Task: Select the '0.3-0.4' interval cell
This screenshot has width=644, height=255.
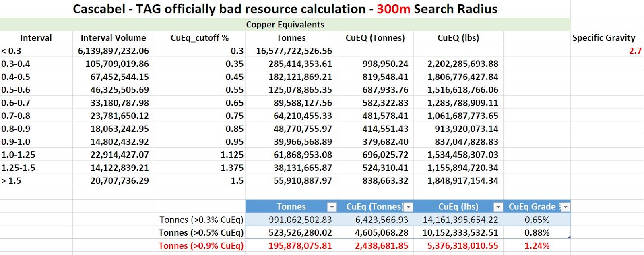Action: pos(36,64)
